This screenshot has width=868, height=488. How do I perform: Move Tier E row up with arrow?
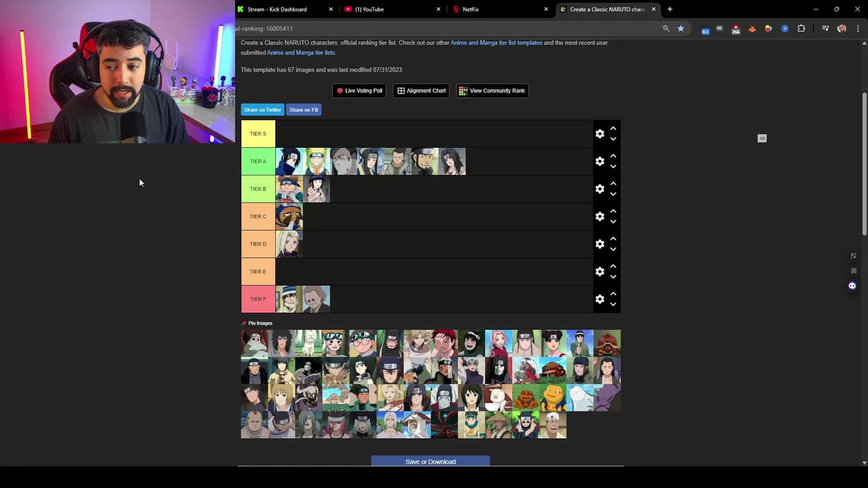613,266
